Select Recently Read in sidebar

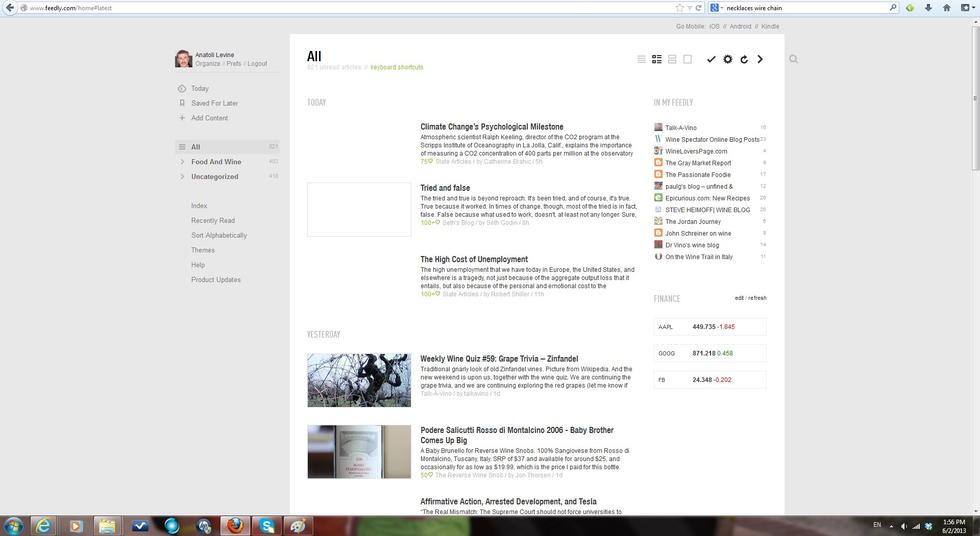213,220
